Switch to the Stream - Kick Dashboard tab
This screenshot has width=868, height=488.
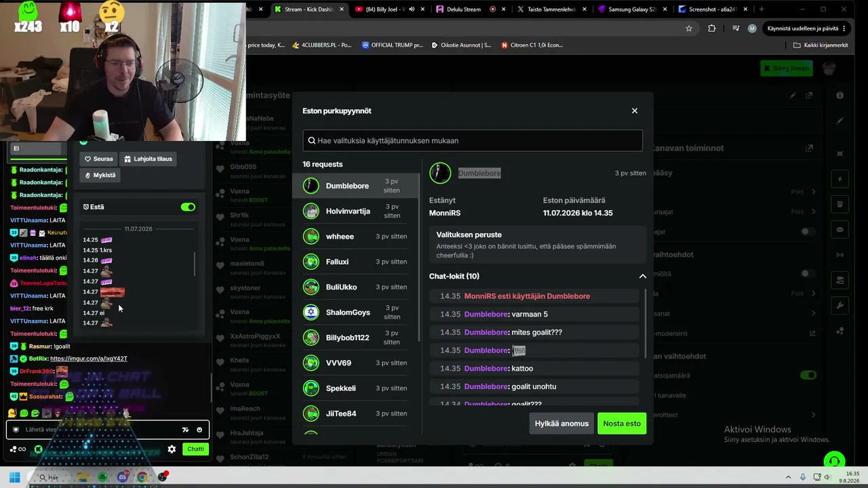pos(309,9)
